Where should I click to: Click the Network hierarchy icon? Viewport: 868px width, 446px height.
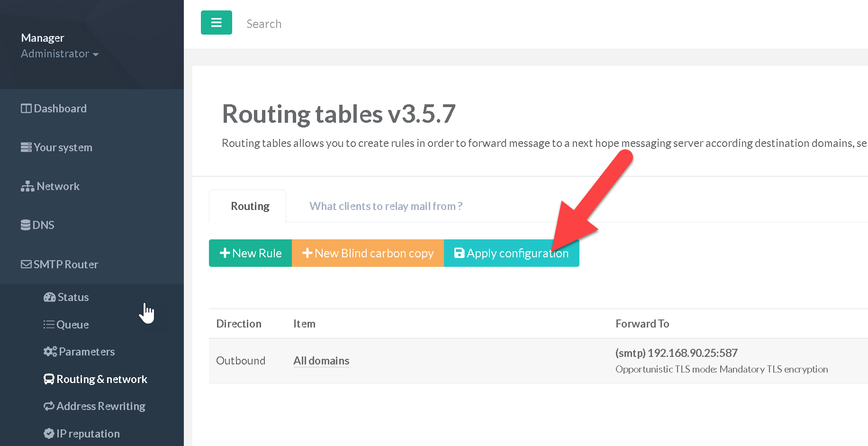27,186
